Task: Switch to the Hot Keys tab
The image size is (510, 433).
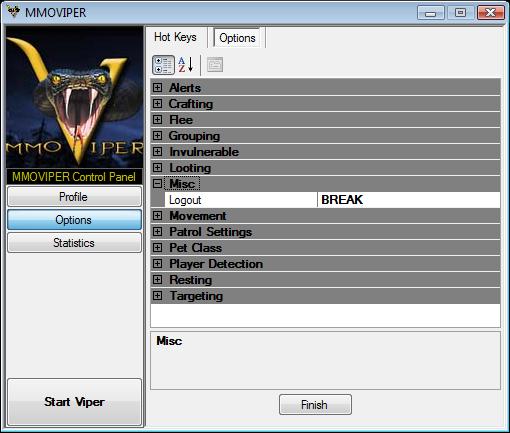Action: [175, 37]
